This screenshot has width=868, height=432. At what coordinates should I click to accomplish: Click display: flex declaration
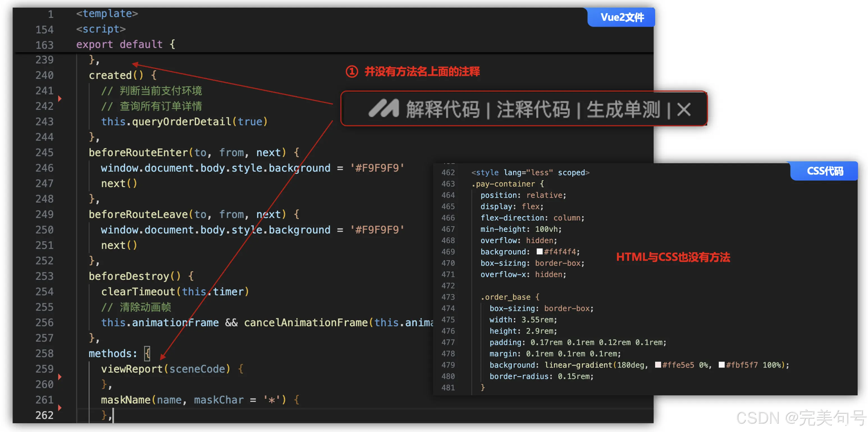512,206
